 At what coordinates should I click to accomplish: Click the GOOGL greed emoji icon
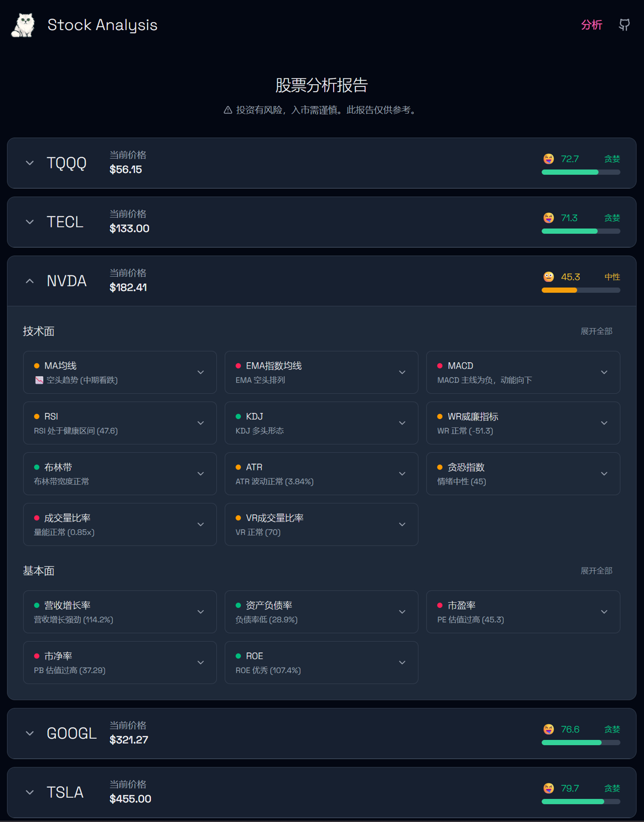548,729
